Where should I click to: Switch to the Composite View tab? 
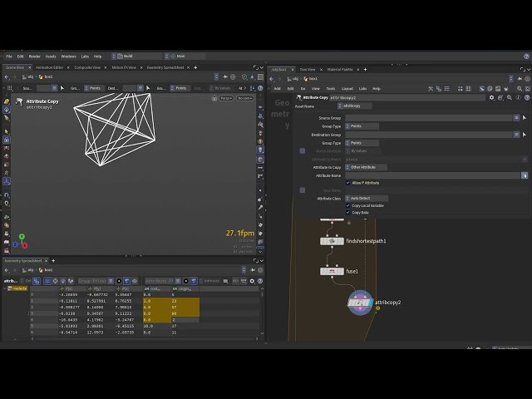[87, 67]
